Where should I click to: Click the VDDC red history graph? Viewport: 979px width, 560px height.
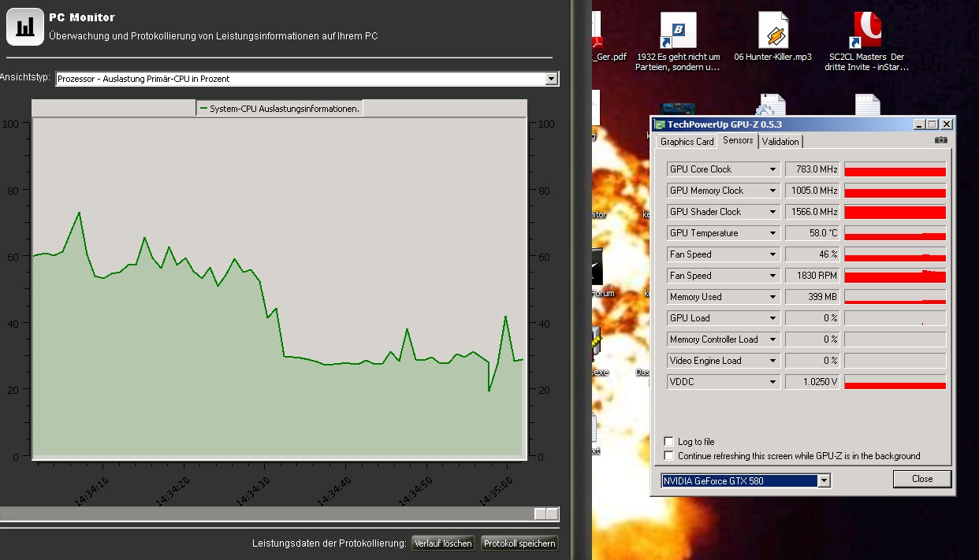895,382
